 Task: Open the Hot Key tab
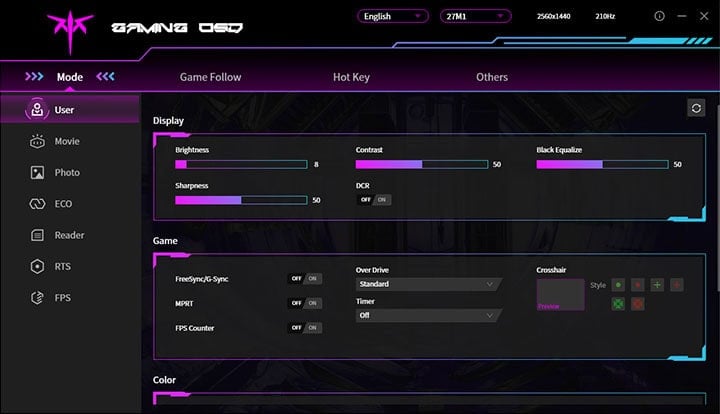pyautogui.click(x=354, y=77)
